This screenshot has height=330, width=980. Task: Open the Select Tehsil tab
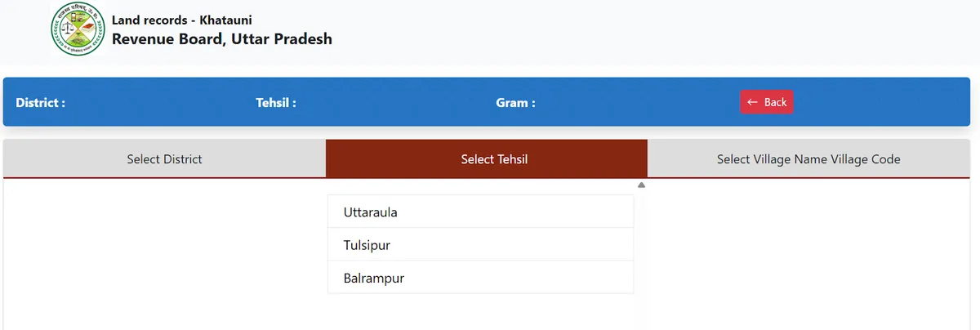pos(494,158)
